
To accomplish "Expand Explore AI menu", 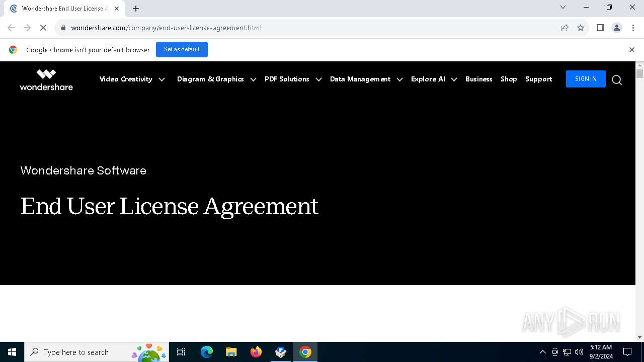I will pyautogui.click(x=434, y=79).
